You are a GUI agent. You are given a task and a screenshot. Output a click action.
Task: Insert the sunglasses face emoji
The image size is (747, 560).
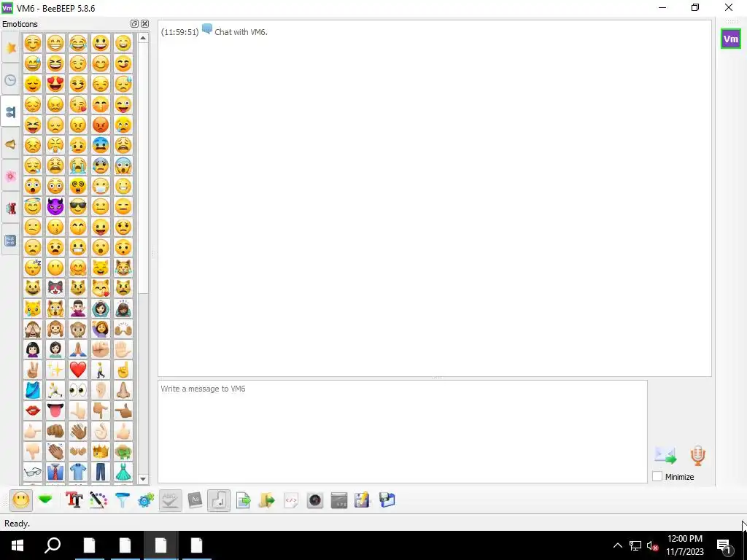tap(77, 206)
